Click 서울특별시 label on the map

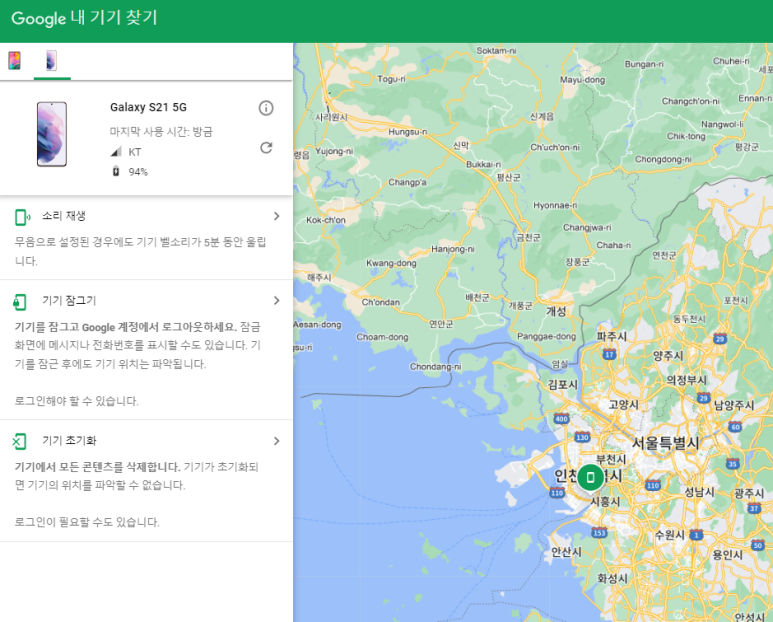(666, 443)
